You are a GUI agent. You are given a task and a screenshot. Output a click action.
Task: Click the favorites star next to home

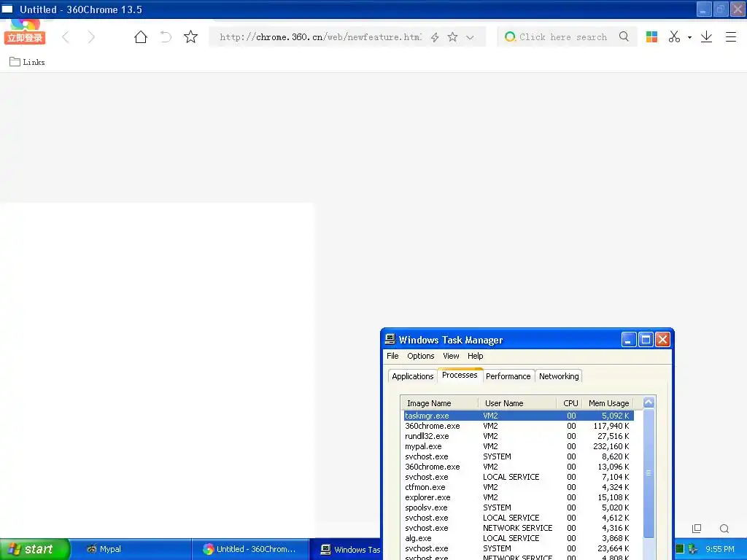(x=190, y=37)
